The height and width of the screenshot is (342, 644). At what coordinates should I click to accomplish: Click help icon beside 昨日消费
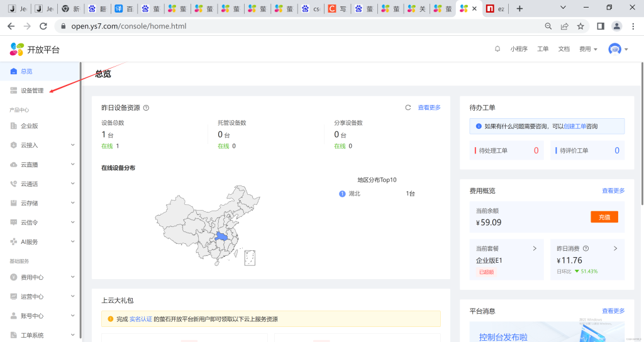[586, 248]
